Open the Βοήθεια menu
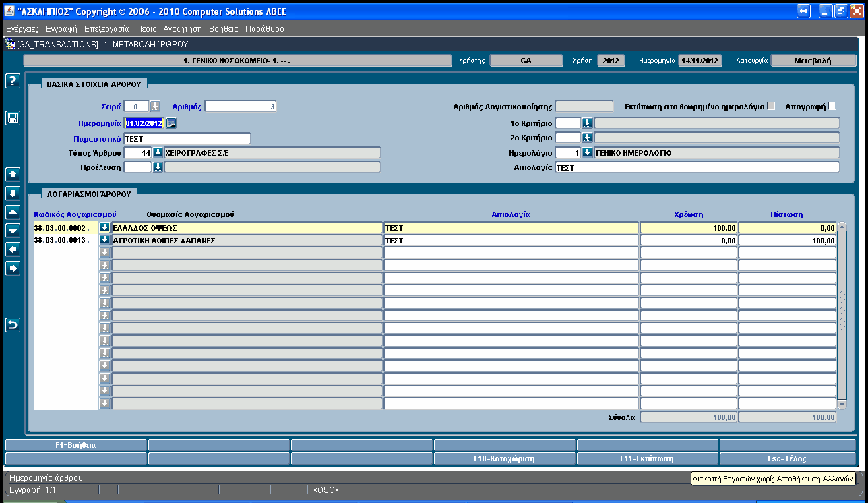The image size is (868, 503). pos(224,29)
